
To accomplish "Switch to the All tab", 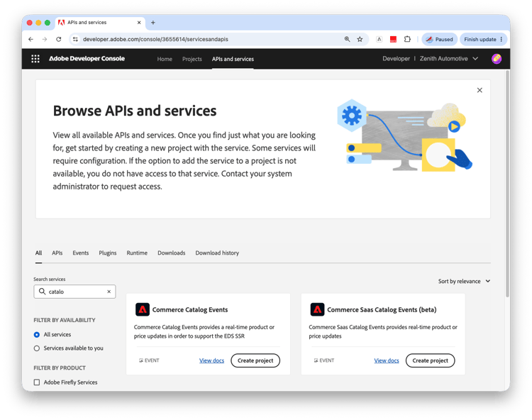I will coord(39,253).
